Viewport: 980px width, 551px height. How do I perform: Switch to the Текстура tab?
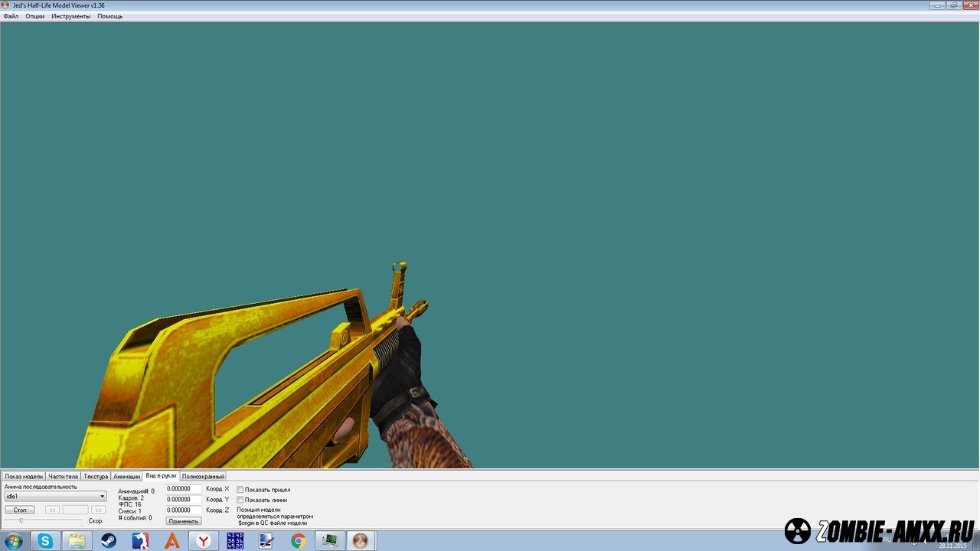96,476
